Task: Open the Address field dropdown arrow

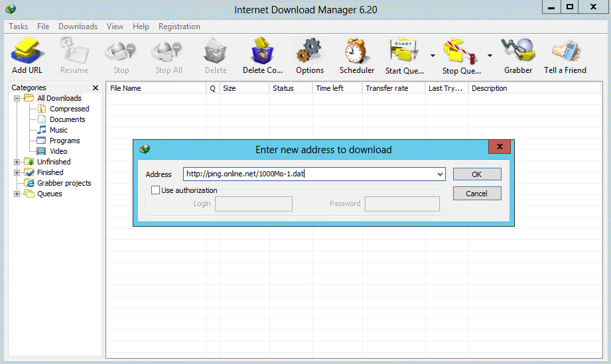Action: pyautogui.click(x=440, y=174)
